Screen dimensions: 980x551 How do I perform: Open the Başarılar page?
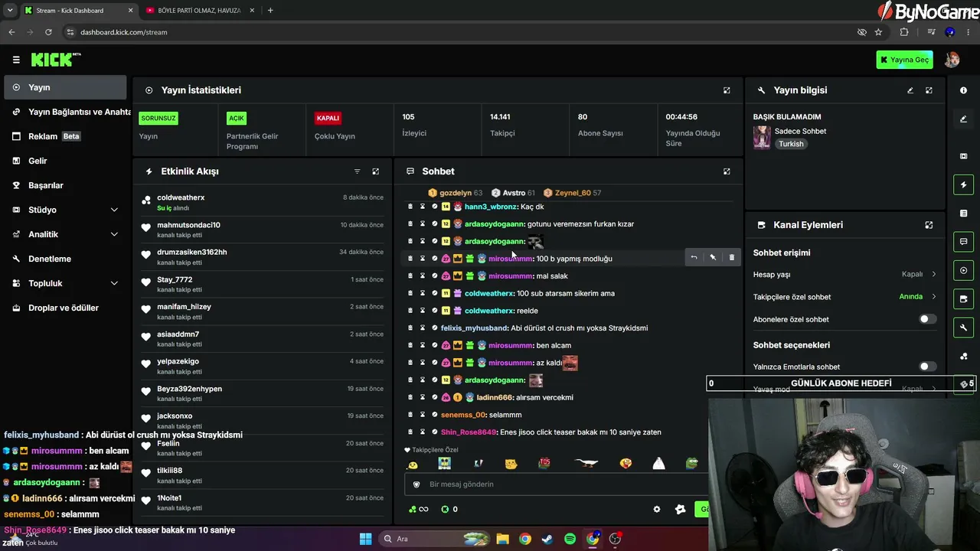tap(65, 185)
